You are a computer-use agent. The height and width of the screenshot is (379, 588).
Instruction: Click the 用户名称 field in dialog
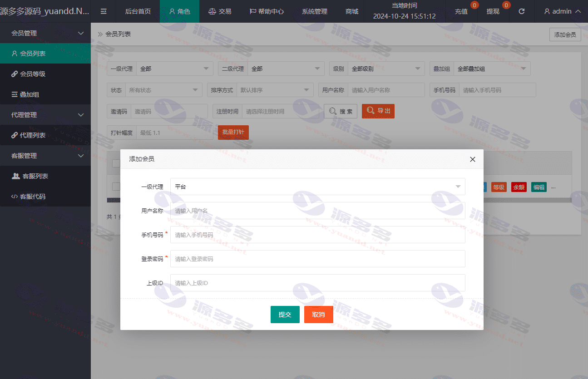click(x=317, y=211)
